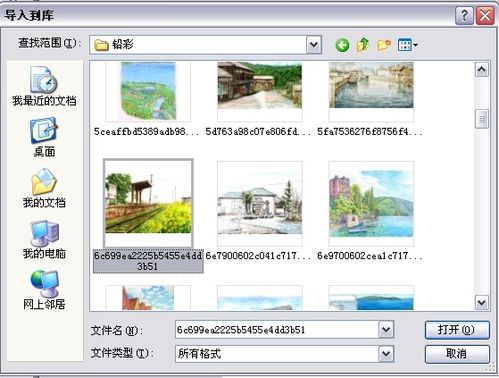The width and height of the screenshot is (499, 378).
Task: Select the railway thumbnail 6c699ea2225b5455e4dd3b51
Action: [148, 203]
